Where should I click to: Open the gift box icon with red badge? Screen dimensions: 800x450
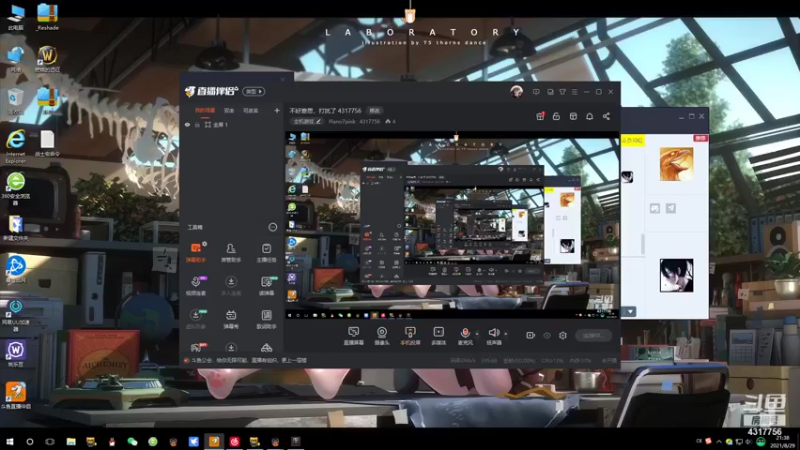(540, 116)
